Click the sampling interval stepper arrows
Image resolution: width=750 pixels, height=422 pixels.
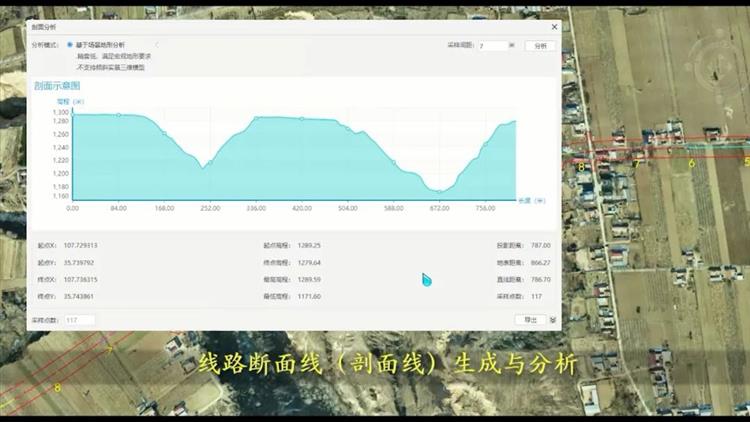pyautogui.click(x=512, y=45)
